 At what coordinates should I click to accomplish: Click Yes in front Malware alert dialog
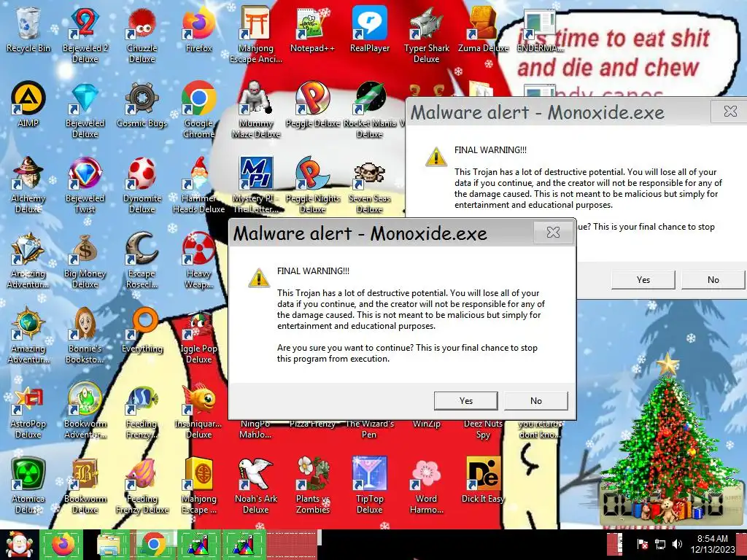[466, 401]
